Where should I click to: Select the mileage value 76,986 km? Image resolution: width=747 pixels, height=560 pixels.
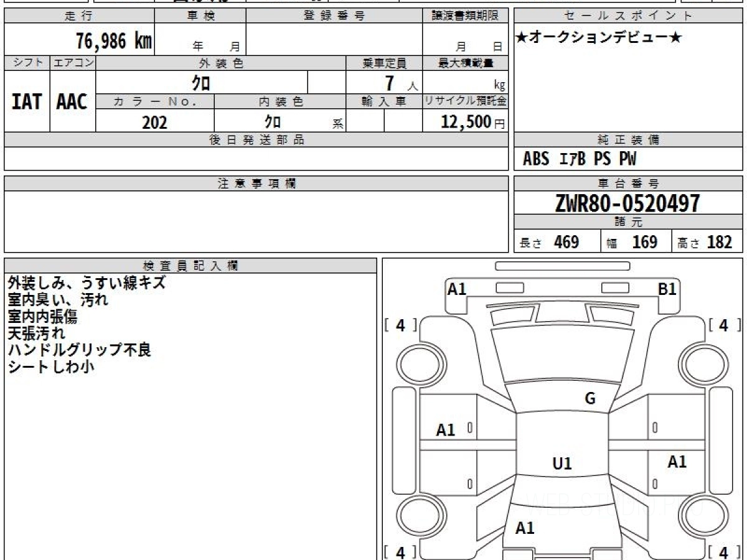tap(114, 42)
